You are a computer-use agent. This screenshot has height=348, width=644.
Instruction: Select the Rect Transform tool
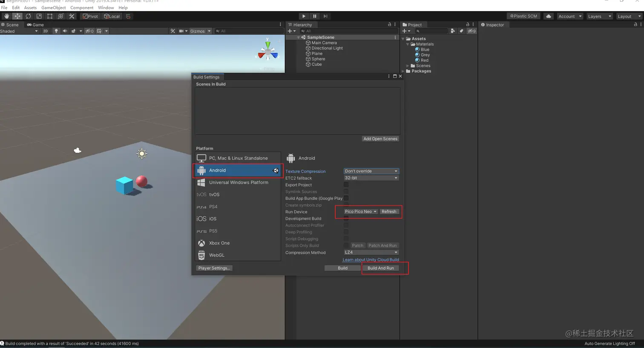50,16
